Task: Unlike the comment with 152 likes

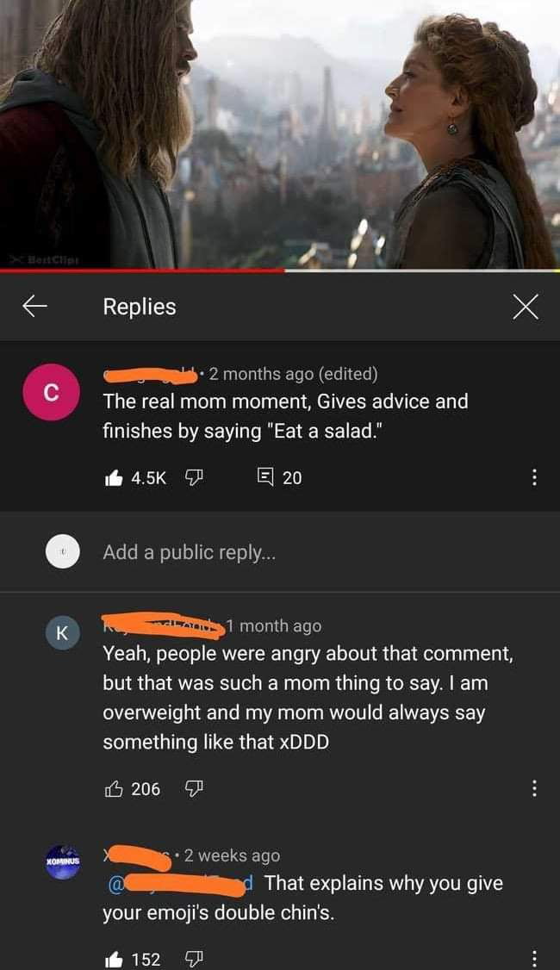Action: point(114,960)
